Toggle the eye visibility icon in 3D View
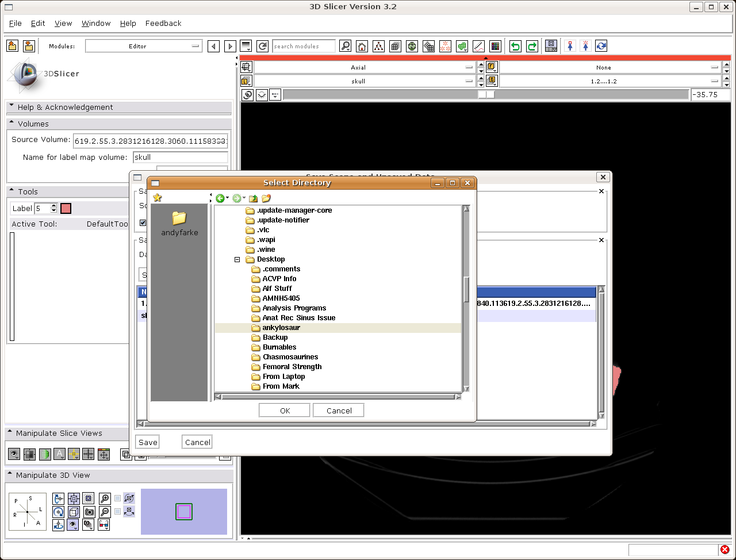 (73, 524)
